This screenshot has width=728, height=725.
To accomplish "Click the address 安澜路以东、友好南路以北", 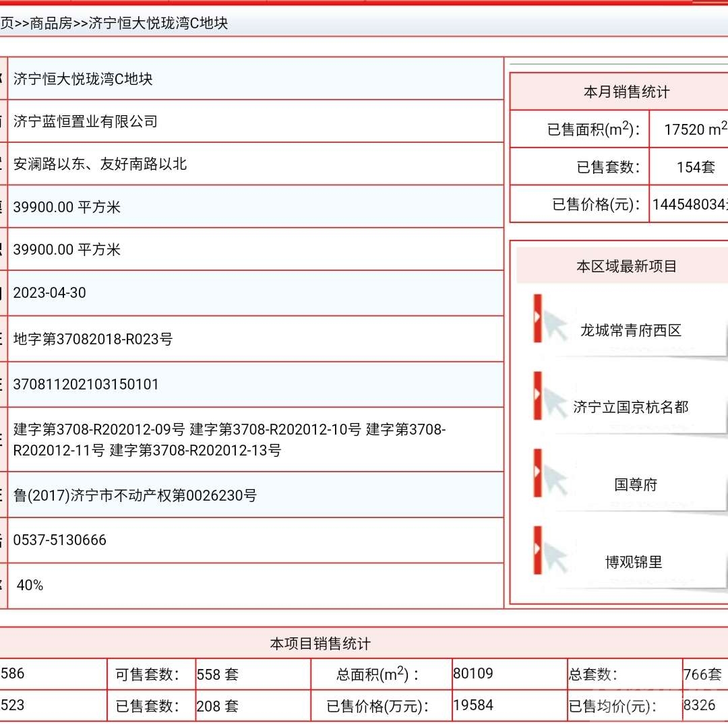I will tap(100, 164).
